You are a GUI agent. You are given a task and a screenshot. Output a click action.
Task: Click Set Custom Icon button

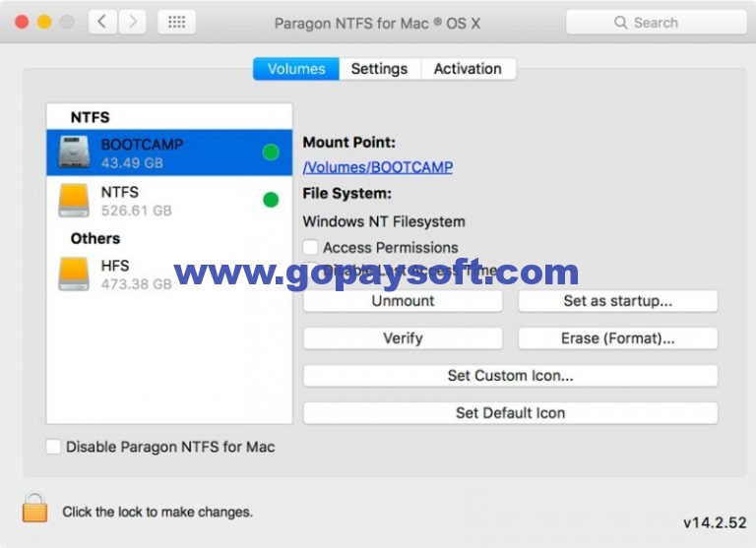pos(510,376)
